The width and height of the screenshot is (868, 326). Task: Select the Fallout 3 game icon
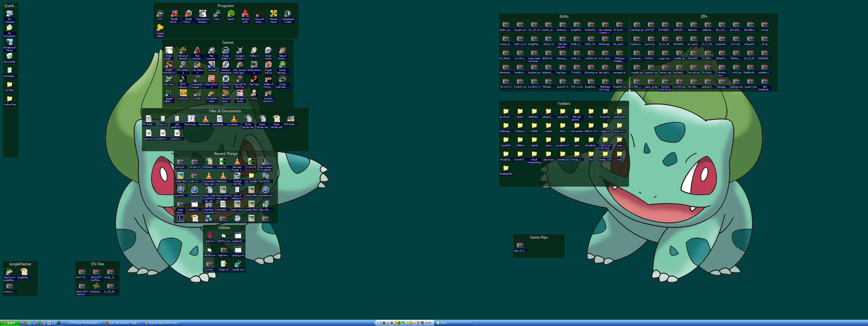[254, 51]
